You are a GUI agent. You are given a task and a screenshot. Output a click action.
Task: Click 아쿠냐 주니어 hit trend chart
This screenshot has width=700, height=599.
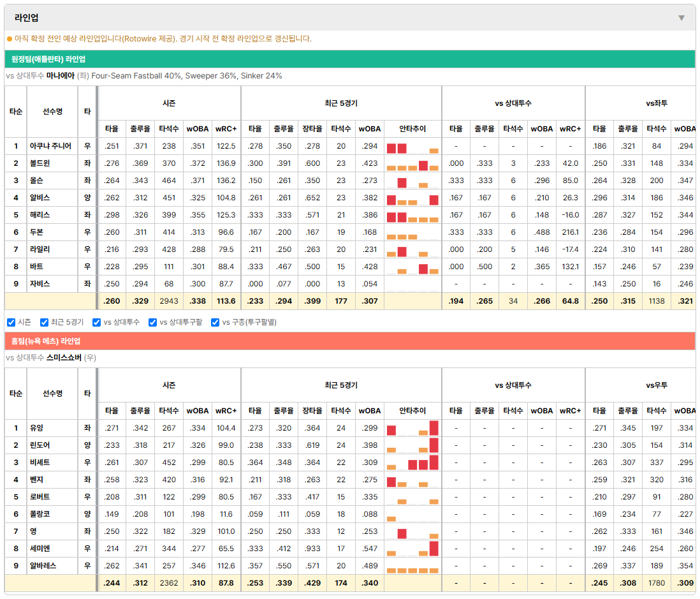click(412, 147)
